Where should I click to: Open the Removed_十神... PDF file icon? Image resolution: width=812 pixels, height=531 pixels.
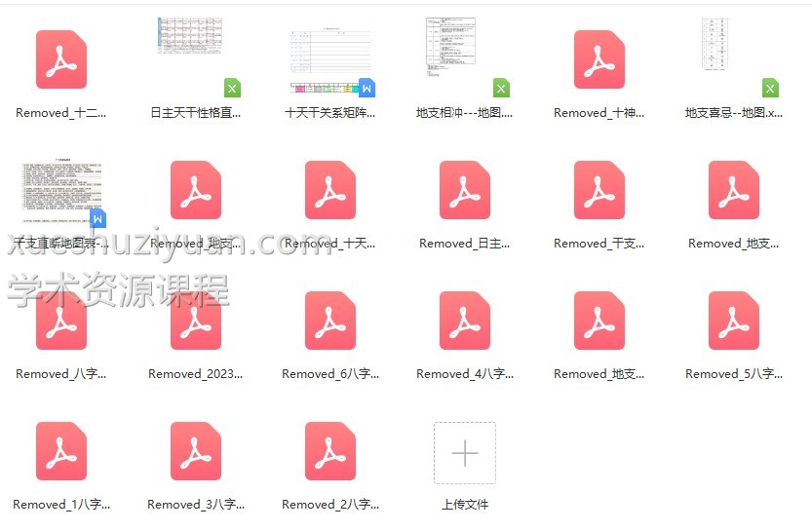tap(599, 59)
